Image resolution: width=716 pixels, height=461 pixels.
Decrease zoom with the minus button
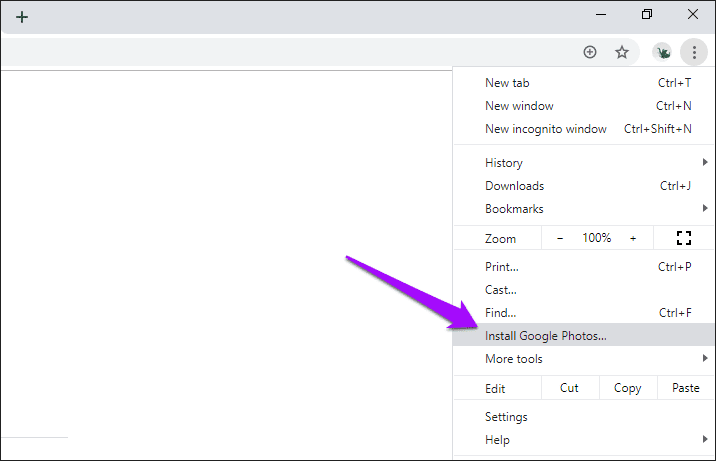pos(560,238)
